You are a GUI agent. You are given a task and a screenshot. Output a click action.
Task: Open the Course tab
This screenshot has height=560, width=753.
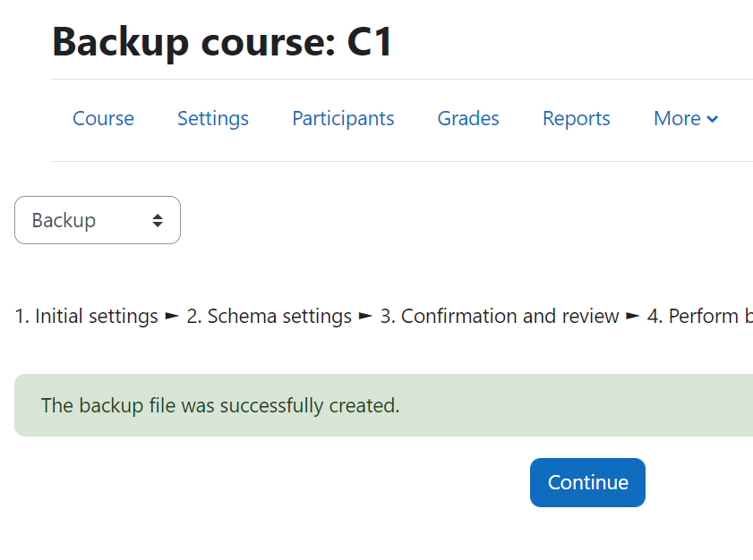point(103,118)
